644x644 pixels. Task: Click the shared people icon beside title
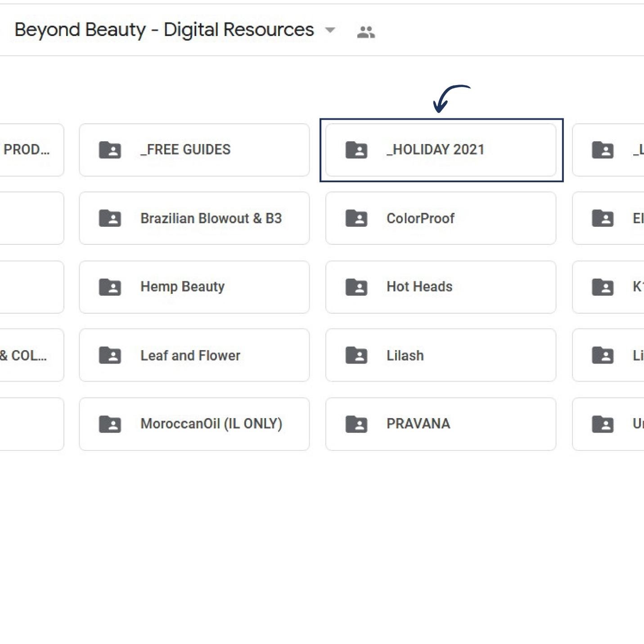point(365,32)
